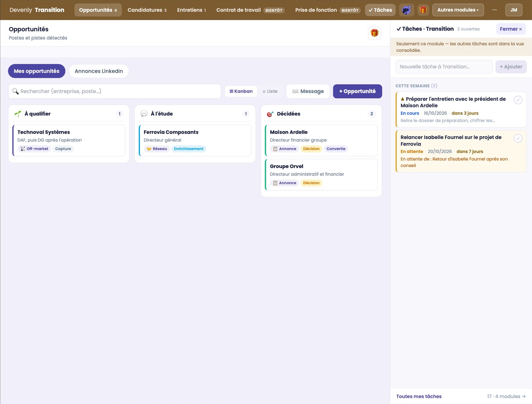Open the JM user avatar menu
The image size is (532, 404).
tap(514, 10)
